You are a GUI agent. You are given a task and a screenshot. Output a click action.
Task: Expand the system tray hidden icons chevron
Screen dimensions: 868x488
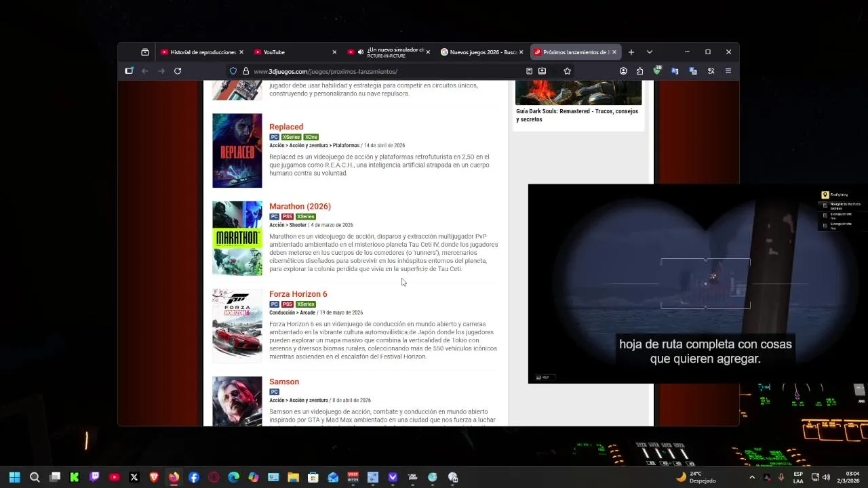point(752,477)
